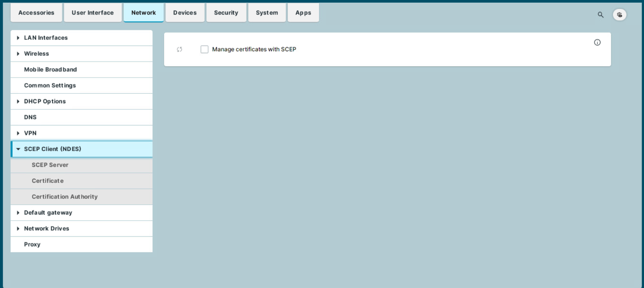Enable Manage certificates with SCEP checkbox

[x=204, y=49]
